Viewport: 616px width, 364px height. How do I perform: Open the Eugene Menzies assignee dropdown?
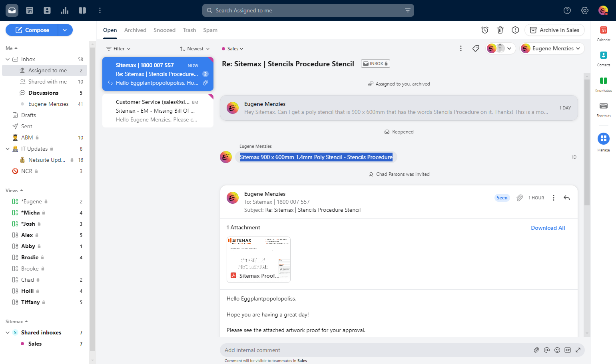pos(552,48)
